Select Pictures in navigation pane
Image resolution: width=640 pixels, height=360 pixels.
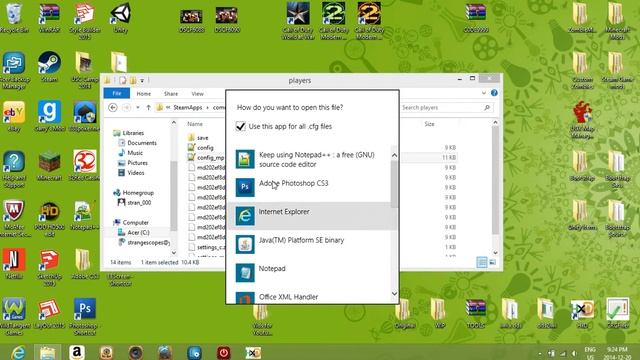tap(137, 163)
